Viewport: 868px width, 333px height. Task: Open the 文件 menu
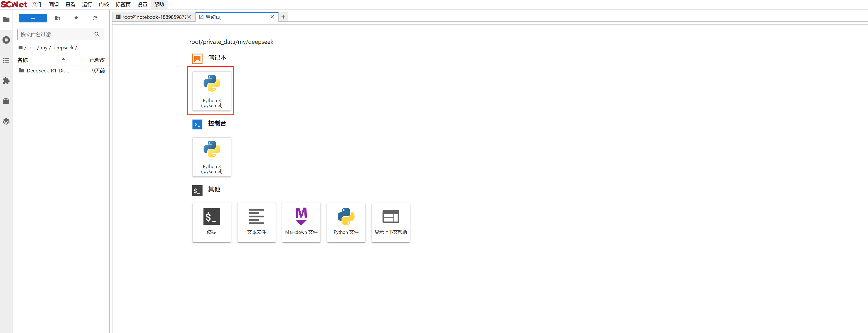click(37, 4)
